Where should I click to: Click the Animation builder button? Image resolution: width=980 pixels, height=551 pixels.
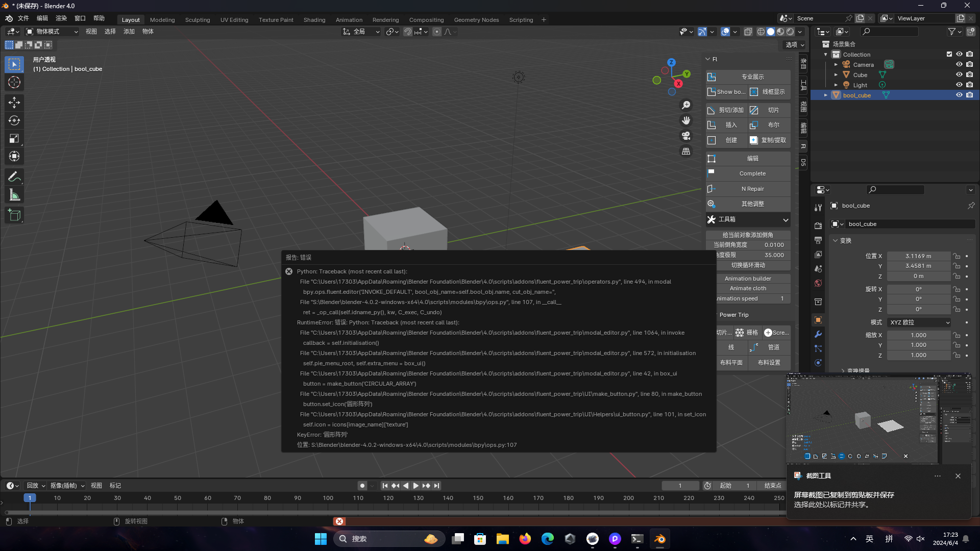(x=748, y=279)
